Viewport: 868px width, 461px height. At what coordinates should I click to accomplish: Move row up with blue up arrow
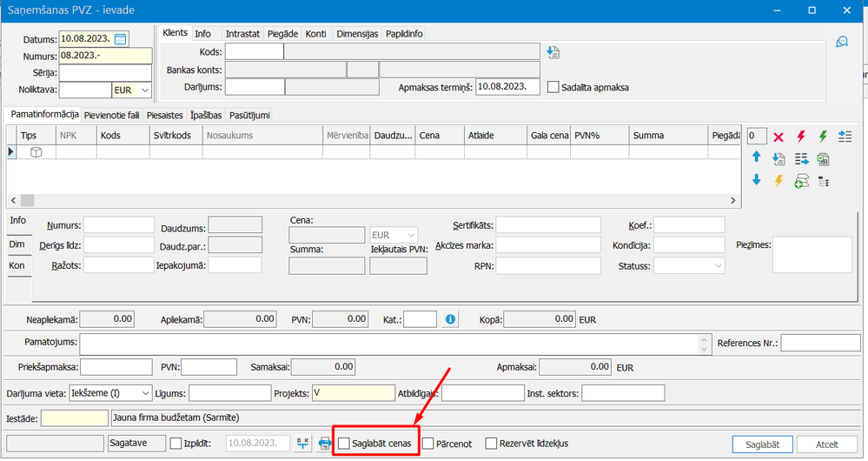[x=756, y=157]
